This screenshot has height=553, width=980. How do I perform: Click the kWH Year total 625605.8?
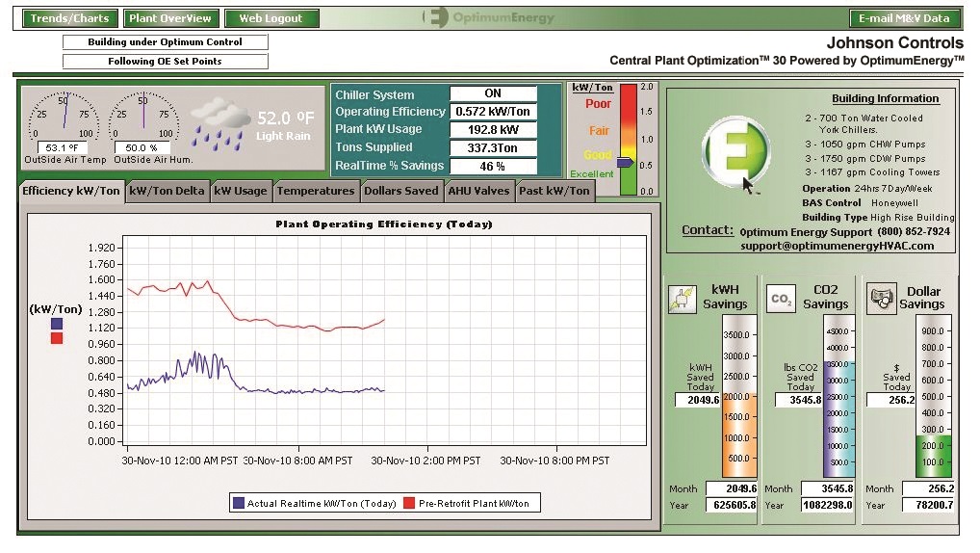tap(732, 505)
